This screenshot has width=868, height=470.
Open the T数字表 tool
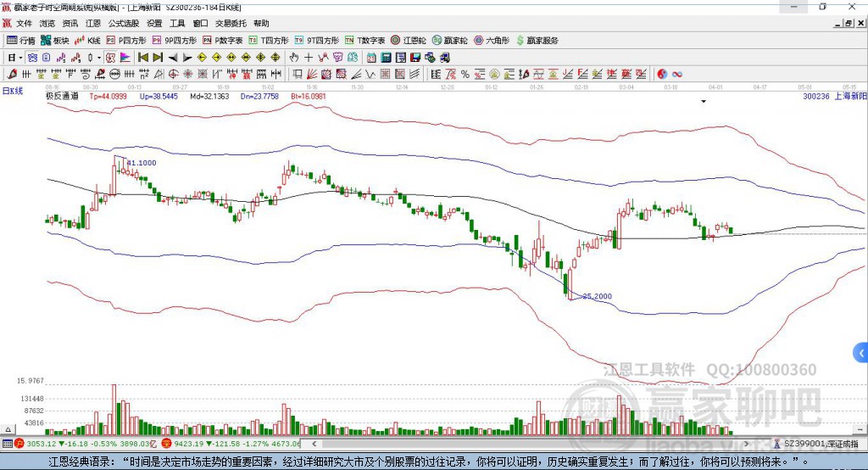click(x=364, y=41)
